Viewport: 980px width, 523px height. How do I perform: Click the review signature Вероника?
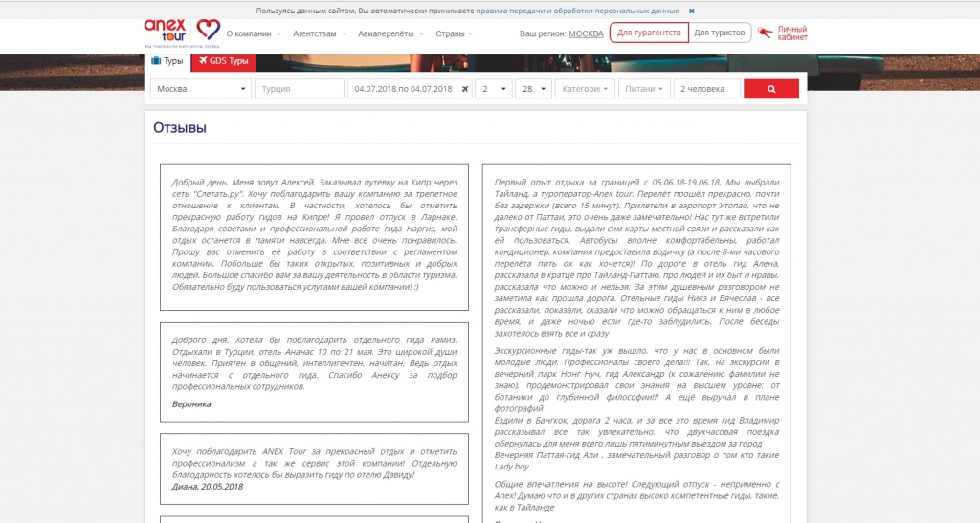191,403
